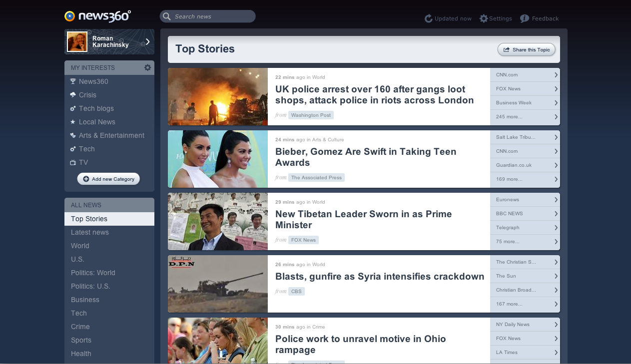Click the Tech blogs icon
Screen dimensions: 631x364
[73, 108]
